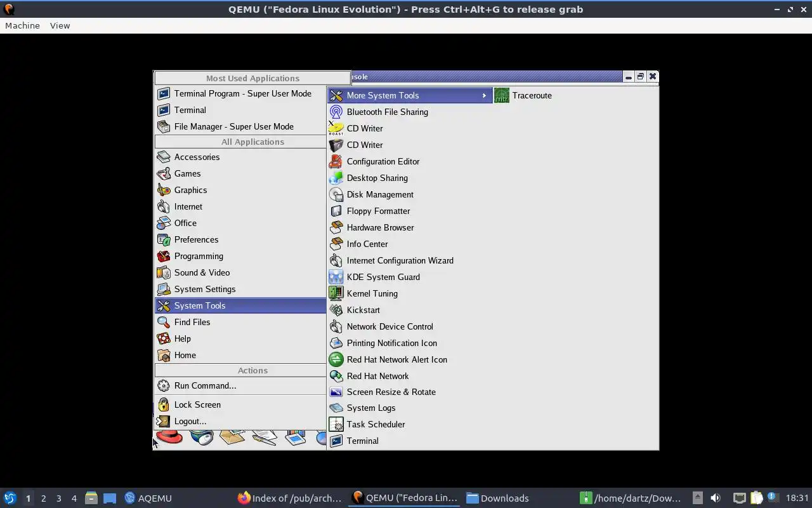Switch to workspace 2
The image size is (812, 508).
point(43,498)
